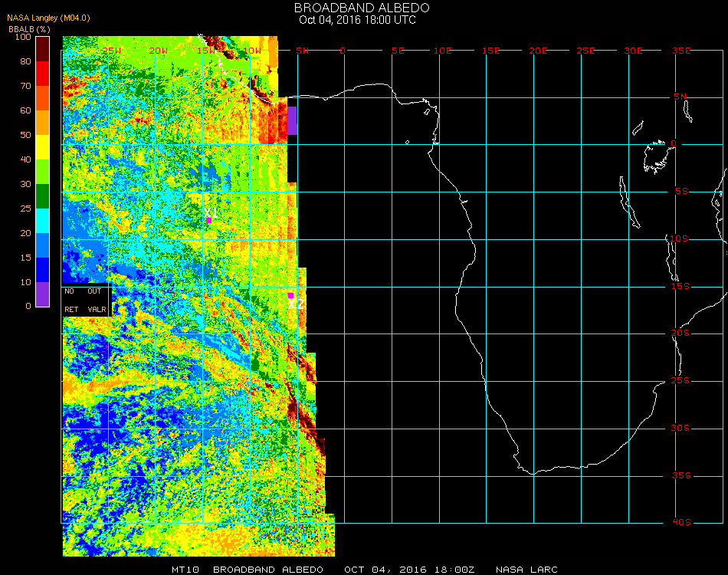Click the '30E' longitude label
Viewport: 728px width, 575px height.
633,51
